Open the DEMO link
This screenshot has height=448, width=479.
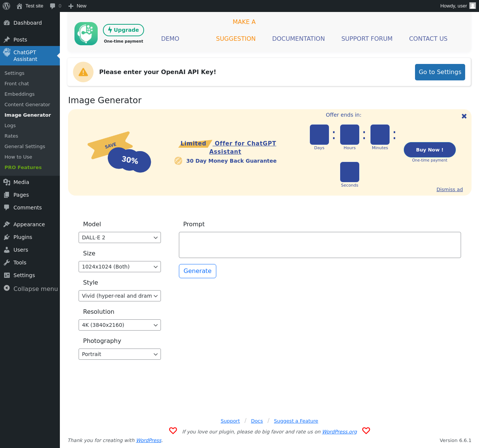click(x=170, y=39)
